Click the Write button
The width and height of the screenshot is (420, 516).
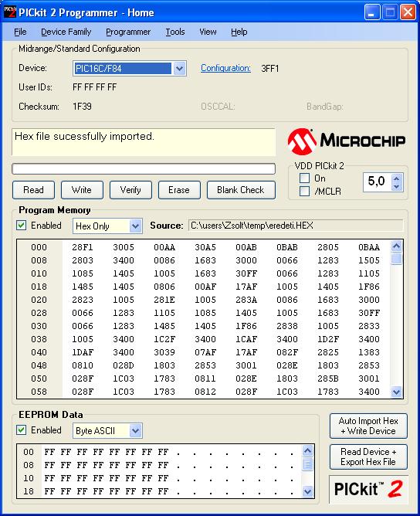(x=82, y=190)
